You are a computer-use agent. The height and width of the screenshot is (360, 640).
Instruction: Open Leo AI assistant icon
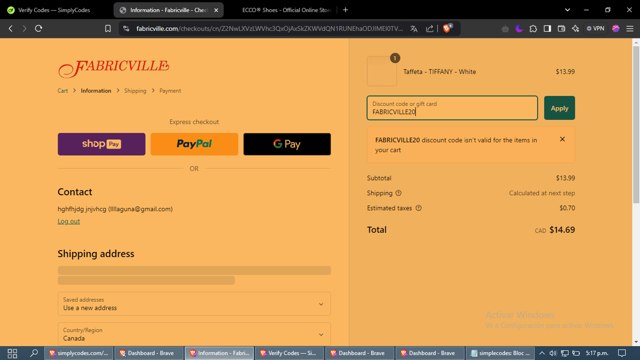(576, 29)
